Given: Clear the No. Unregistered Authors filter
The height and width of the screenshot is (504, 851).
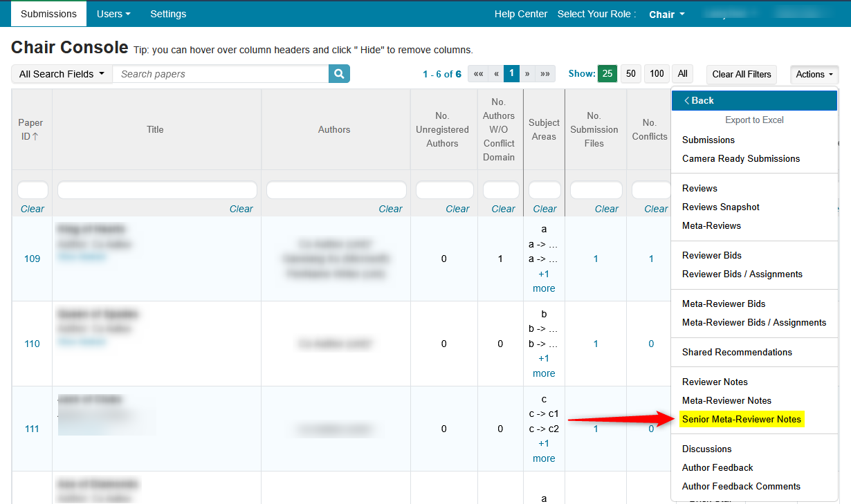Looking at the screenshot, I should point(458,209).
